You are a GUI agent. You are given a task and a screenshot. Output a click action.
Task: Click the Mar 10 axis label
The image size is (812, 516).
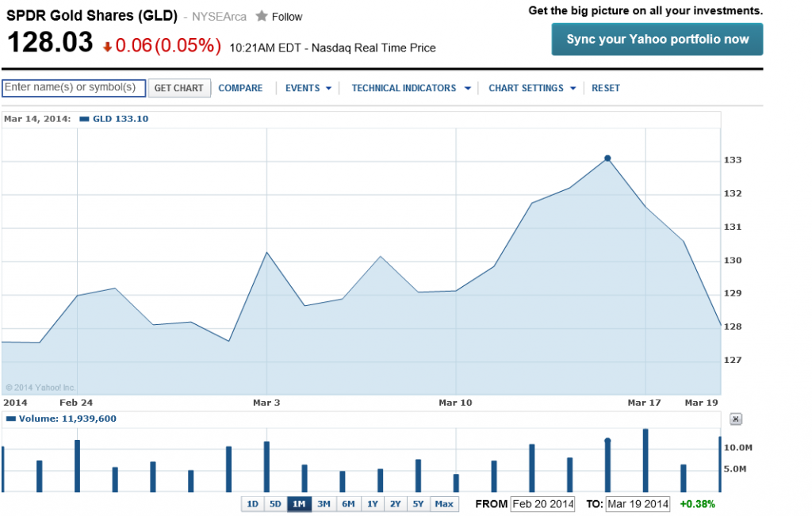(455, 403)
